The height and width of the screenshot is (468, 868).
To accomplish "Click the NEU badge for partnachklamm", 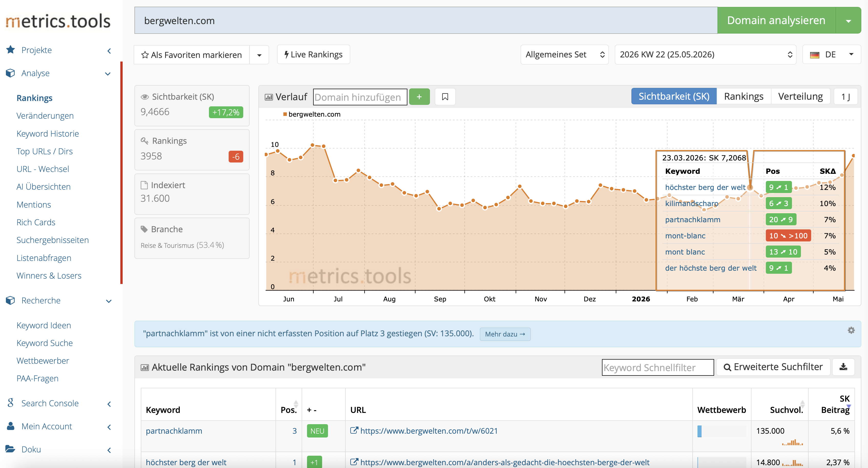I will point(317,431).
